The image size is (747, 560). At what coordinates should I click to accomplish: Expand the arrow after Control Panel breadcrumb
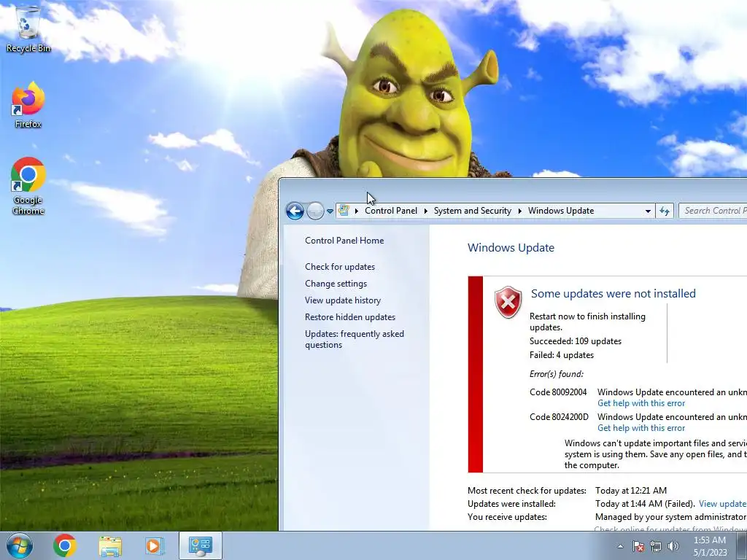coord(425,211)
